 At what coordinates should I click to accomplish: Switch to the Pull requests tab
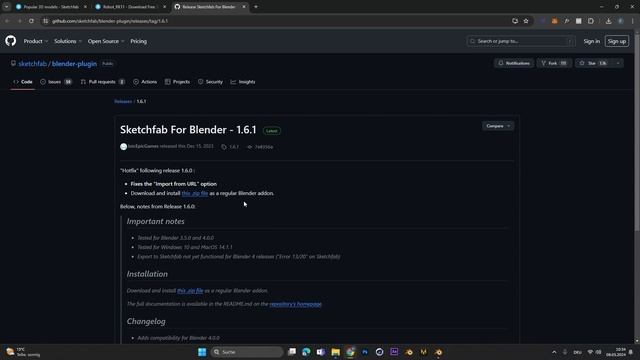(103, 82)
